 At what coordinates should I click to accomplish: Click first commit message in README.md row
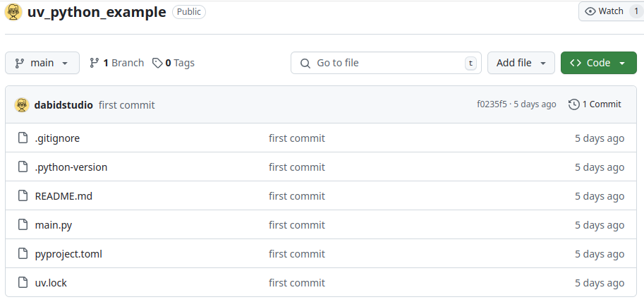coord(297,196)
